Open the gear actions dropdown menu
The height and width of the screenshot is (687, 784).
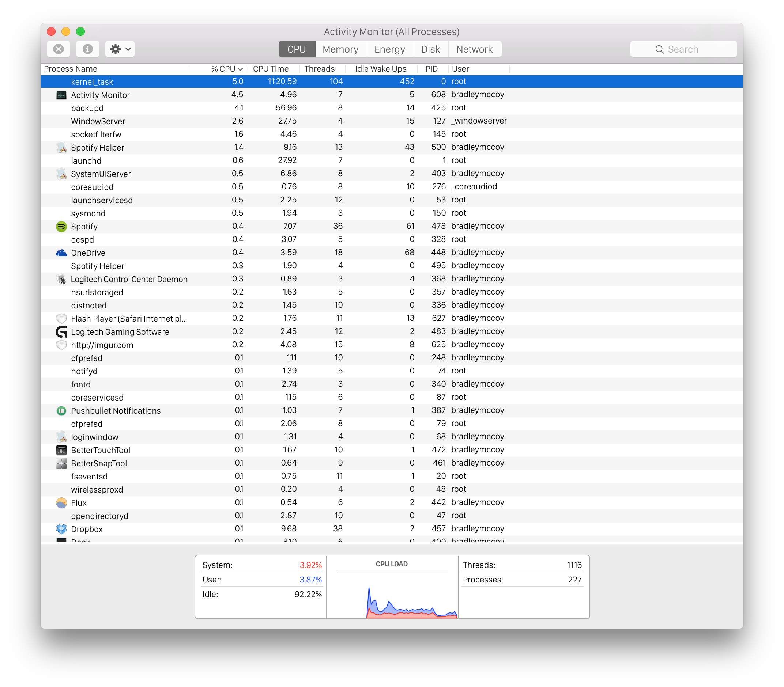coord(120,49)
